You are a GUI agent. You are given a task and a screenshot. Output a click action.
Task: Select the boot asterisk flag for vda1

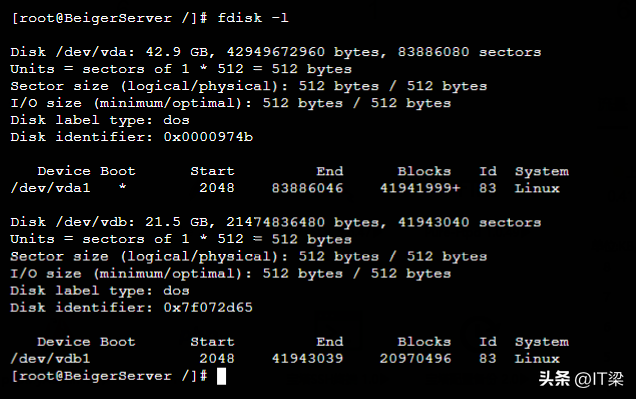point(122,187)
